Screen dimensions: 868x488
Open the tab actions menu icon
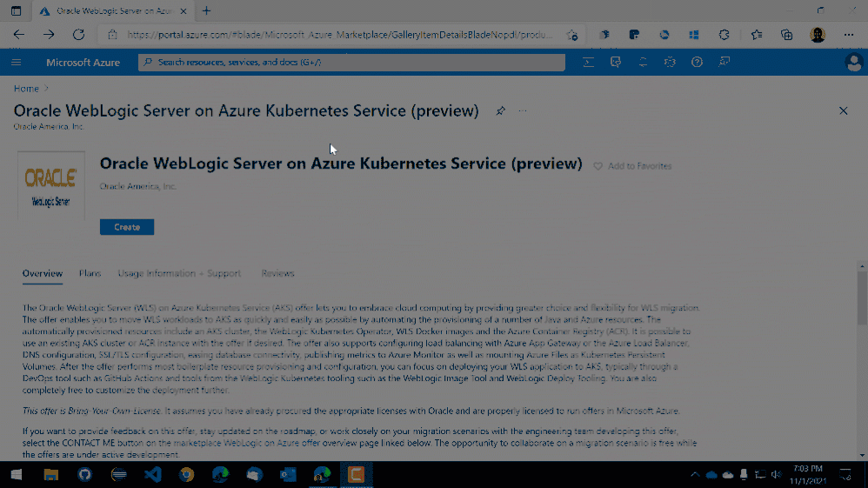click(16, 10)
